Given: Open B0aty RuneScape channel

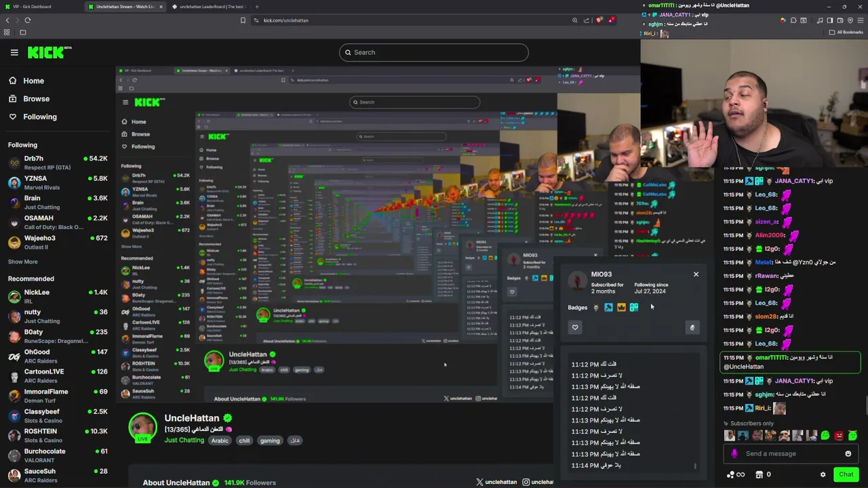Looking at the screenshot, I should click(58, 336).
